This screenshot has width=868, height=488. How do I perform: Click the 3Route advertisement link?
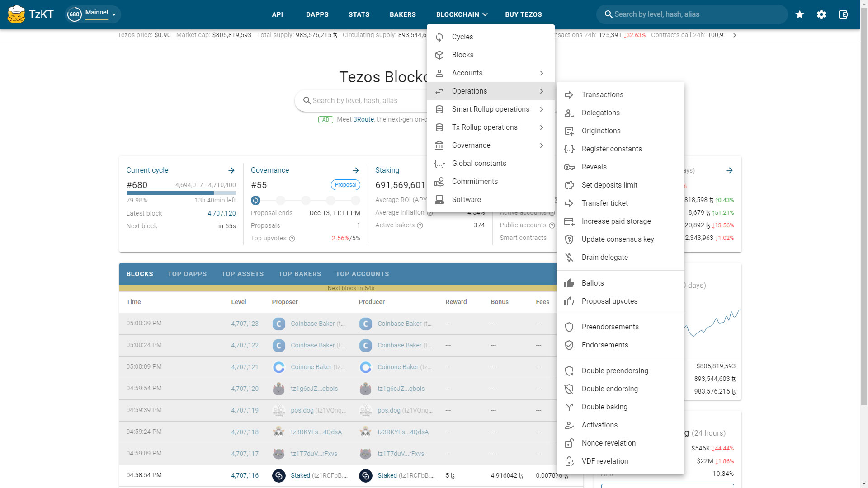tap(363, 119)
